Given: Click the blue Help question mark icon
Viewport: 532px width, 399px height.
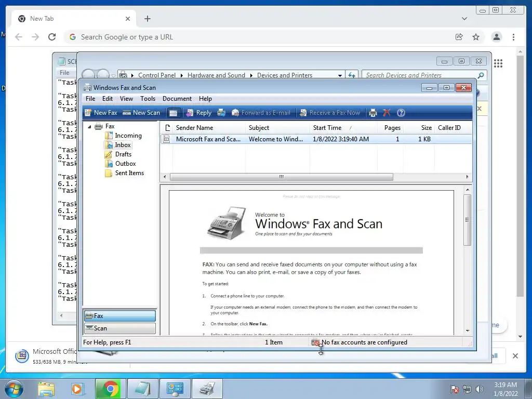Looking at the screenshot, I should (x=401, y=113).
